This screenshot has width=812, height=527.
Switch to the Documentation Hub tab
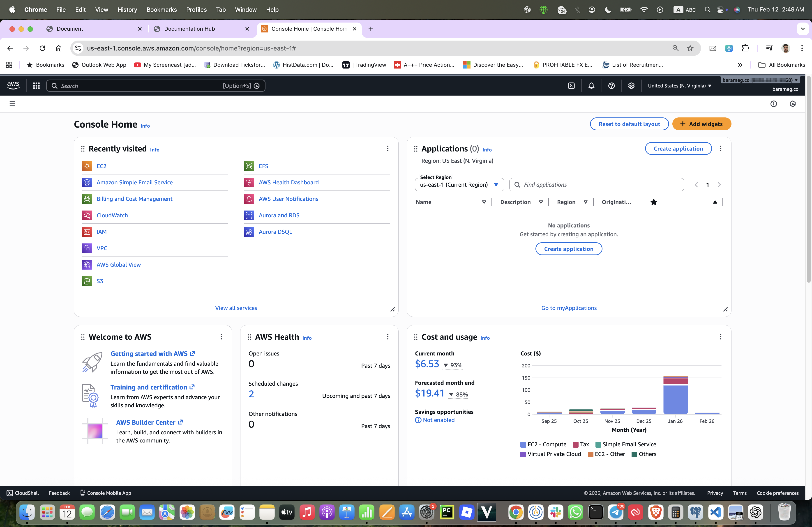(189, 29)
